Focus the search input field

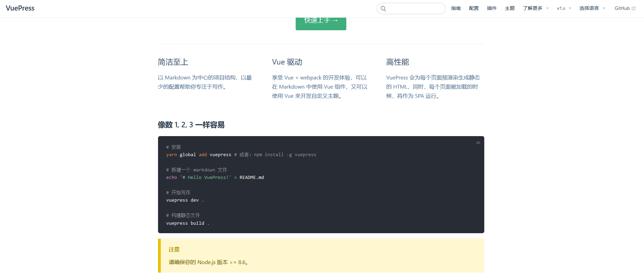coord(411,8)
